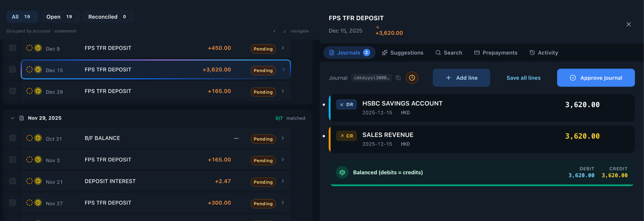Check the Nov 27 transaction checkbox
The width and height of the screenshot is (644, 221).
coord(12,203)
